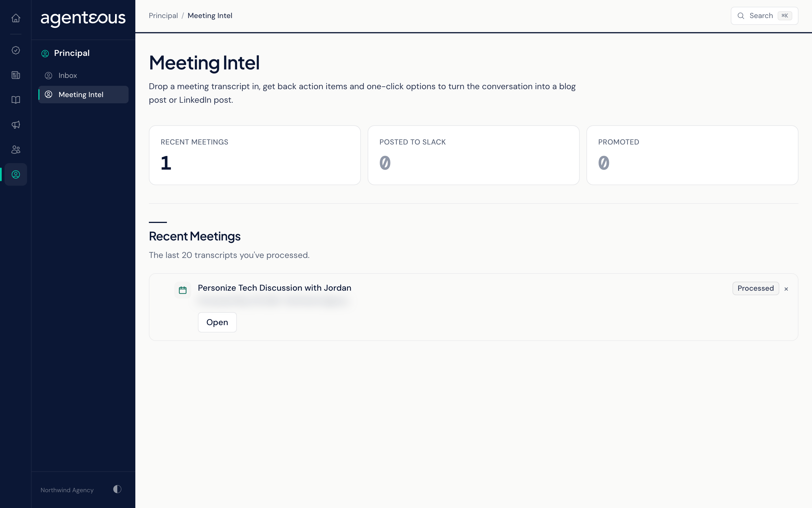Click the Meeting Intel page title

pyautogui.click(x=204, y=63)
